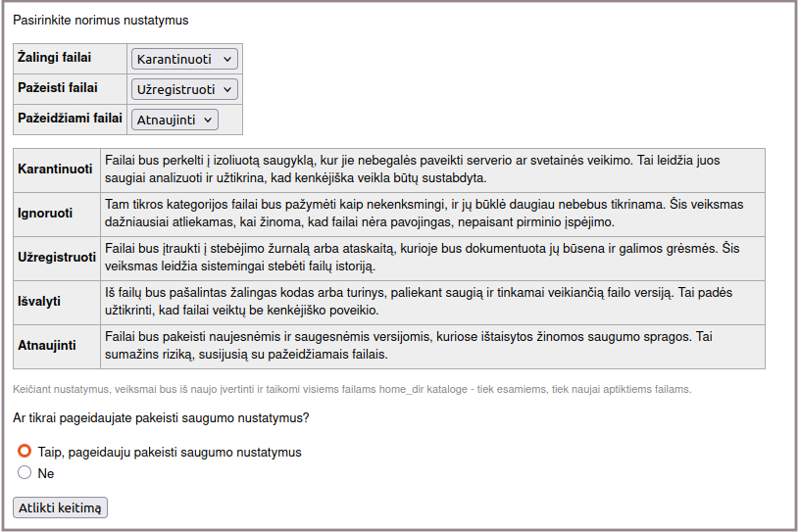799x532 pixels.
Task: Expand the Pažeidžiami failai action dropdown
Action: (x=175, y=120)
